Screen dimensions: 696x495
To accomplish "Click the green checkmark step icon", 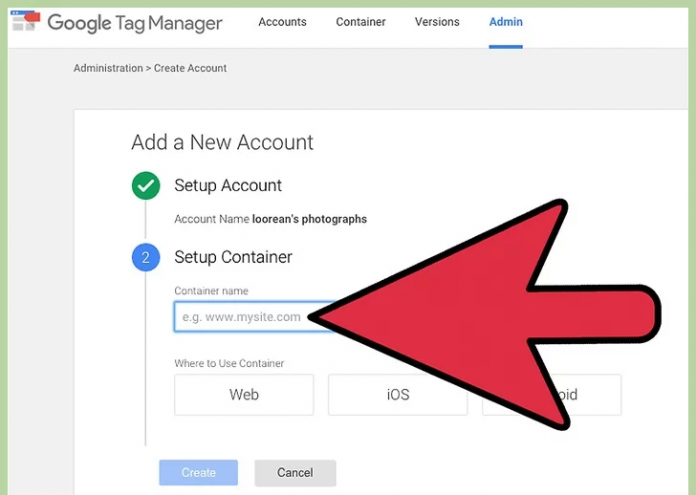I will coord(145,186).
